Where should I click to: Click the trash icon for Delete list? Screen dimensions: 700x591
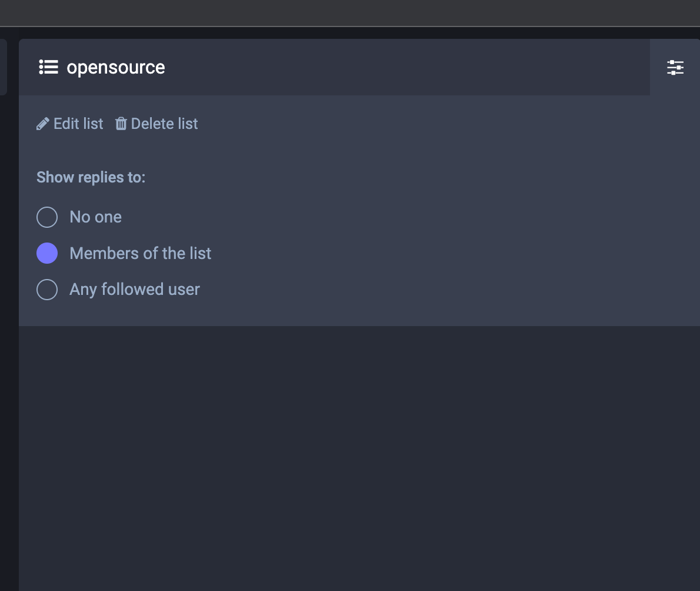[x=121, y=124]
